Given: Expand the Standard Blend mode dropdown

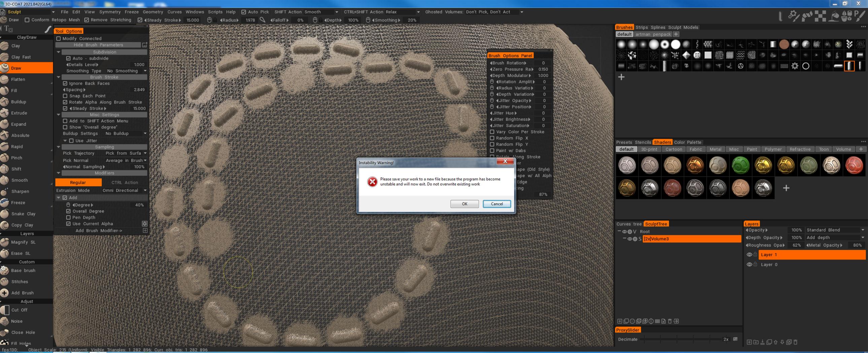Looking at the screenshot, I should coord(834,230).
